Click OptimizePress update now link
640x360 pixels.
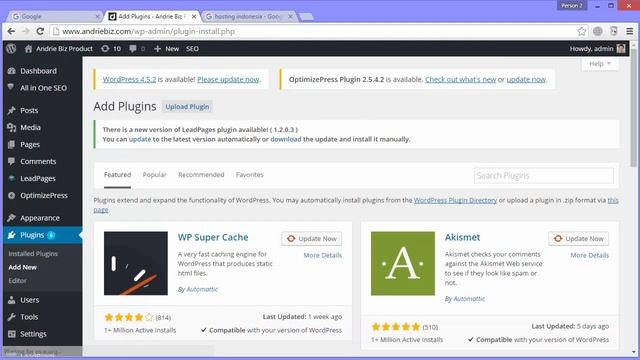pos(526,80)
